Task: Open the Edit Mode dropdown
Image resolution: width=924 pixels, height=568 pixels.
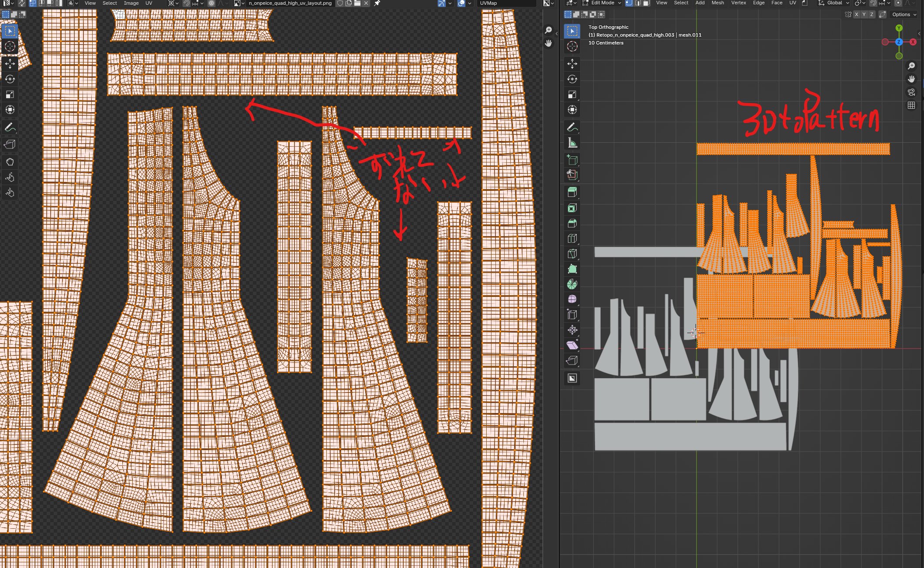Action: tap(602, 3)
